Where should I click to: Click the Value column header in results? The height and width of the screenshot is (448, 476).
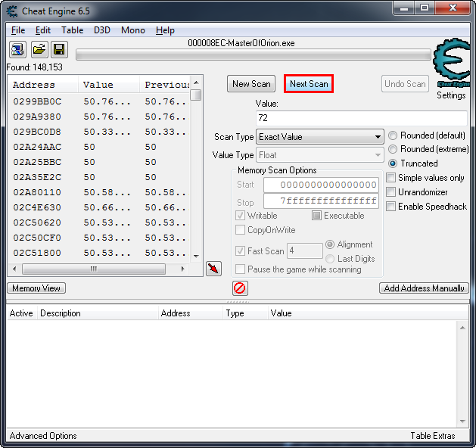[109, 85]
